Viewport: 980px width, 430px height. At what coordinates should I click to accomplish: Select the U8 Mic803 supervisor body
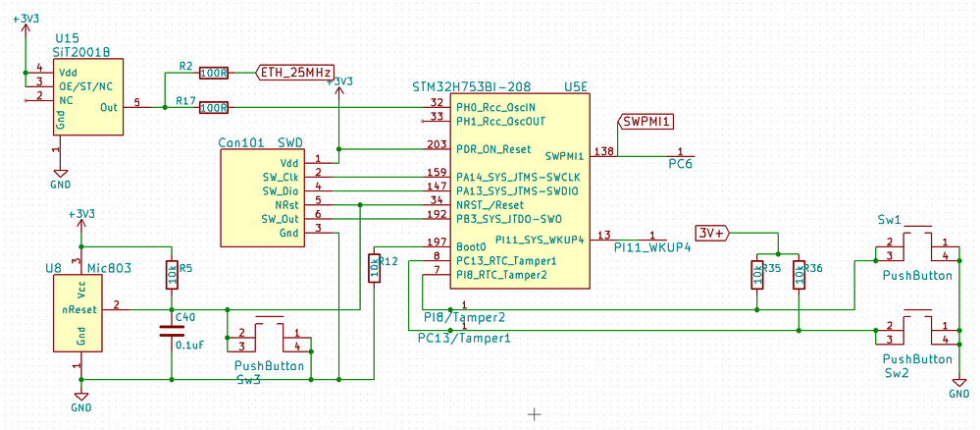78,313
